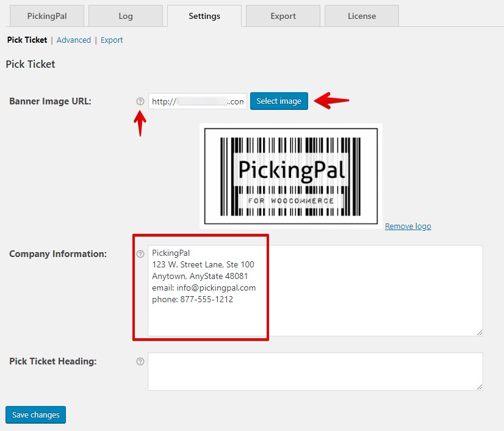Viewport: 504px width, 431px height.
Task: Open the Advanced settings link
Action: 73,40
